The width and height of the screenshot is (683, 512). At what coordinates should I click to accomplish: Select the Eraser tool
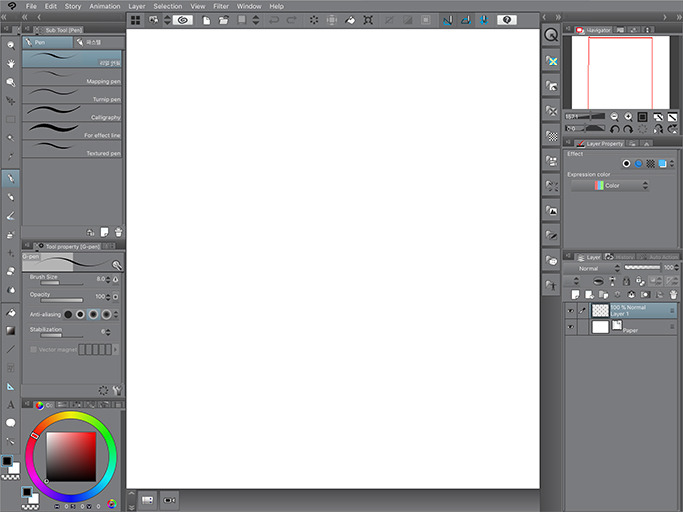click(x=10, y=271)
